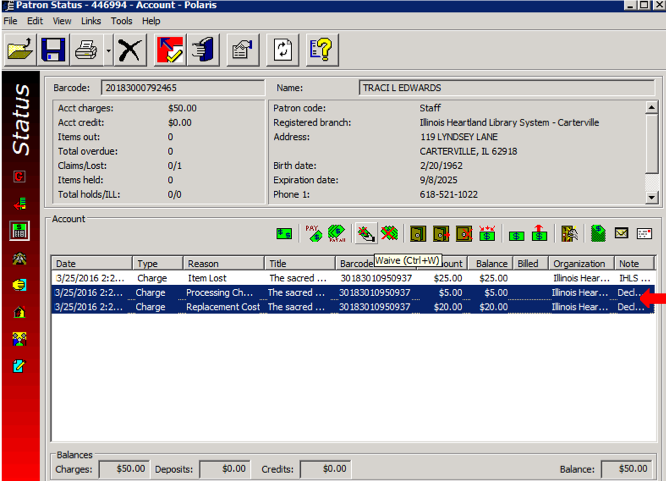The image size is (666, 481).
Task: Sort charges by Organization column header
Action: coord(581,263)
